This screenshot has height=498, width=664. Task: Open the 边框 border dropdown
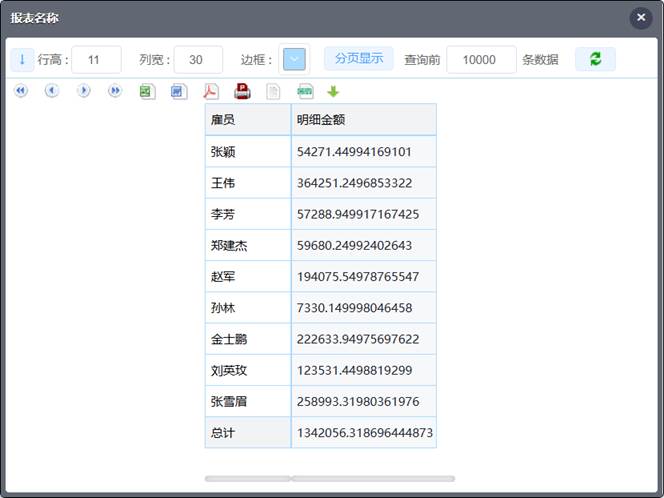(x=294, y=59)
